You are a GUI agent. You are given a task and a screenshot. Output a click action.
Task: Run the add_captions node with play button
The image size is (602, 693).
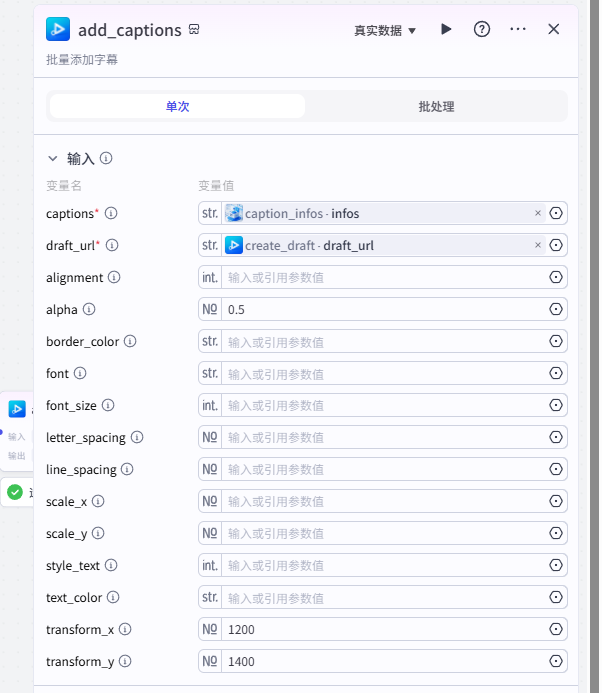[446, 30]
